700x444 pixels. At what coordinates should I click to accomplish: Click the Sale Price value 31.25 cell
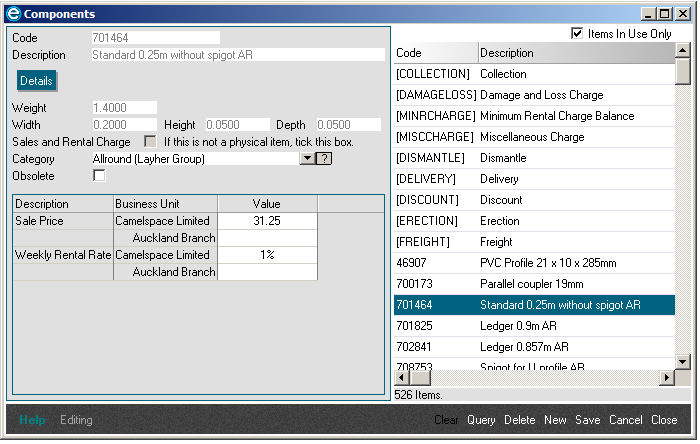[267, 221]
